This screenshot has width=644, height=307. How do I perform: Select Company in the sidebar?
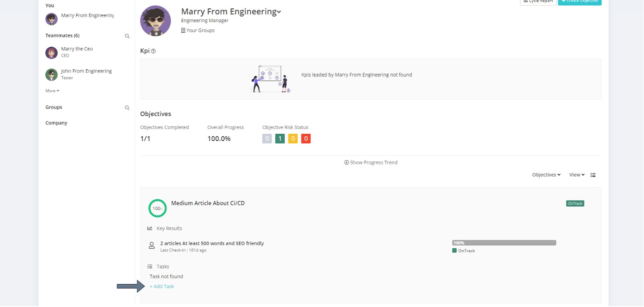56,123
